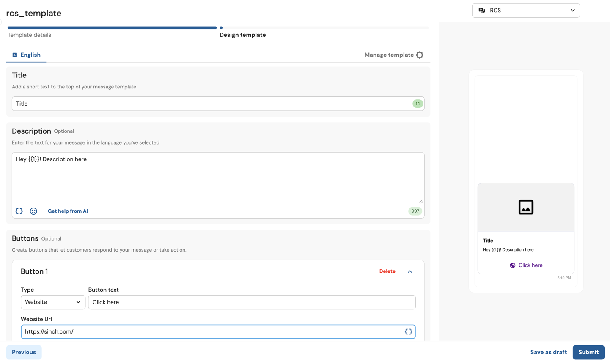Save the template as draft

(548, 352)
